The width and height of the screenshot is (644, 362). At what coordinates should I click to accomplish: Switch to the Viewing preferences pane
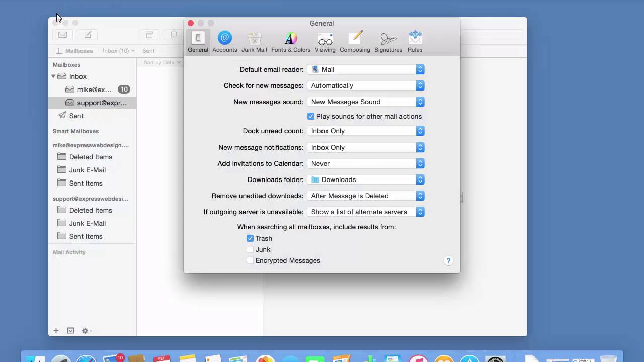pyautogui.click(x=325, y=42)
